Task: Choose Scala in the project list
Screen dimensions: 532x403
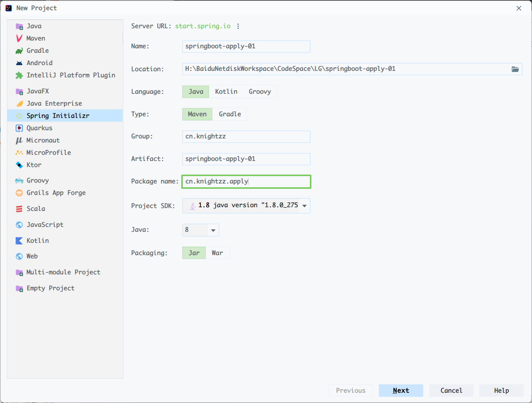Action: tap(65, 209)
